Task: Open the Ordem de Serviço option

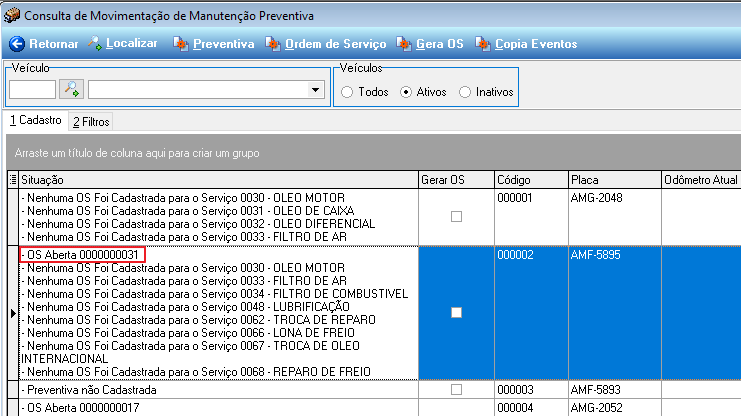Action: (336, 44)
